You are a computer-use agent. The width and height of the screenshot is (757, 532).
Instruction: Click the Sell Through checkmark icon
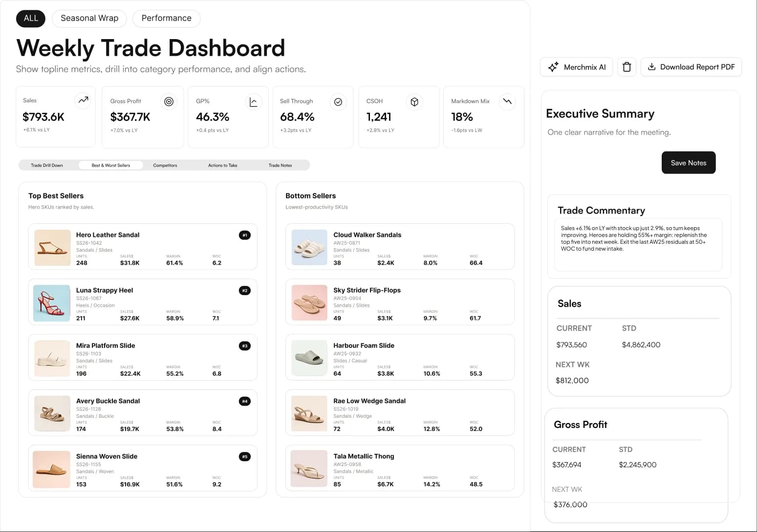[338, 102]
